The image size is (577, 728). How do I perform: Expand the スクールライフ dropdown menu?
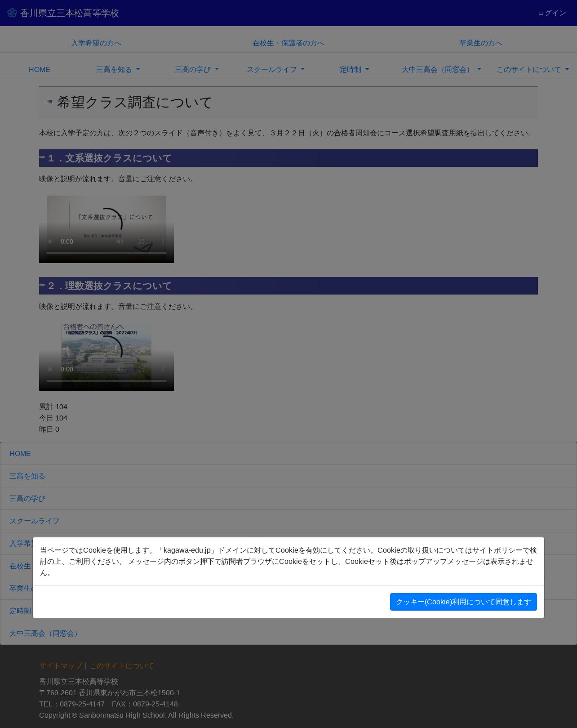[x=275, y=70]
